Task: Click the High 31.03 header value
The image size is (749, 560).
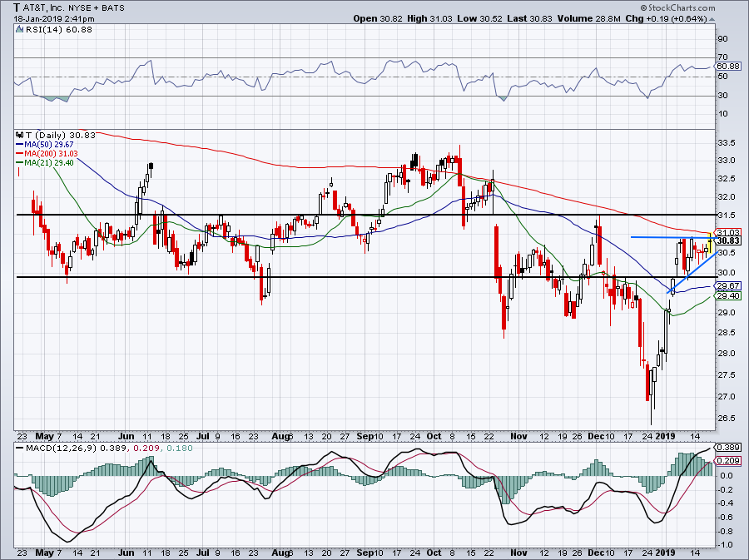Action: [x=429, y=18]
